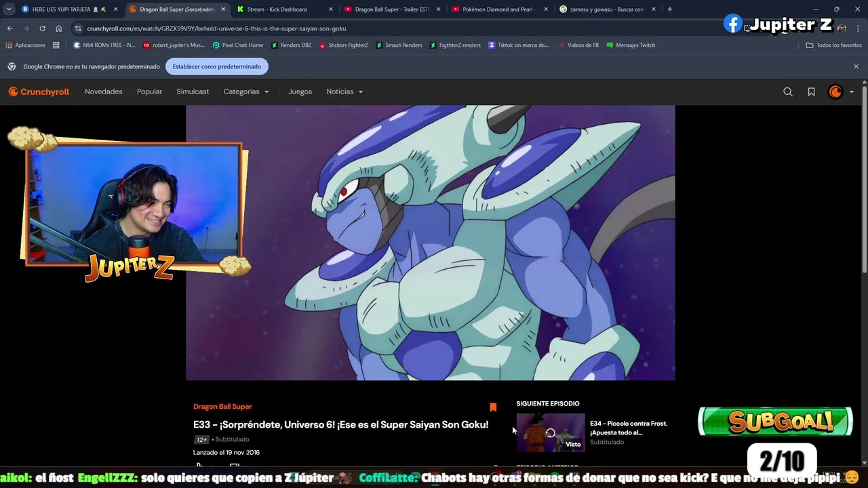
Task: Click the 12+ rating badge
Action: coord(201,440)
